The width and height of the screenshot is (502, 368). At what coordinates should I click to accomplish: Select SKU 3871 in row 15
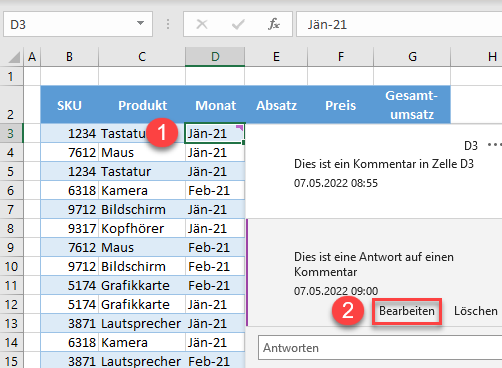pyautogui.click(x=69, y=360)
